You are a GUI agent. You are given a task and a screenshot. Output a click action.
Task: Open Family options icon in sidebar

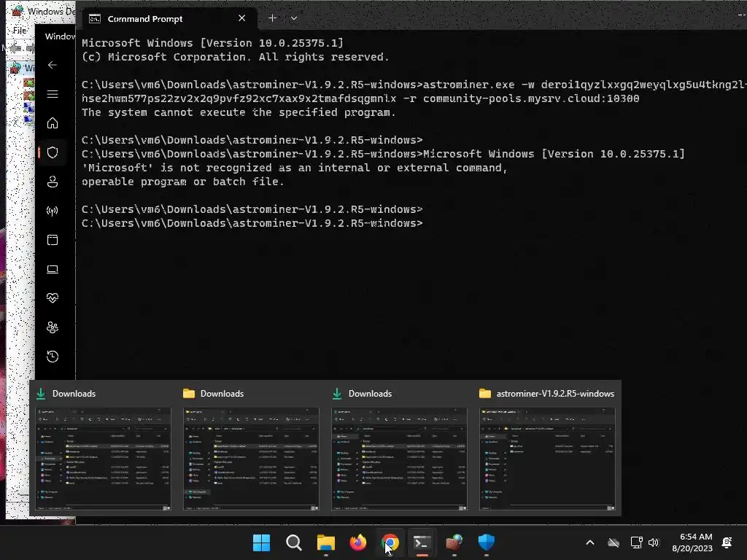(x=53, y=327)
